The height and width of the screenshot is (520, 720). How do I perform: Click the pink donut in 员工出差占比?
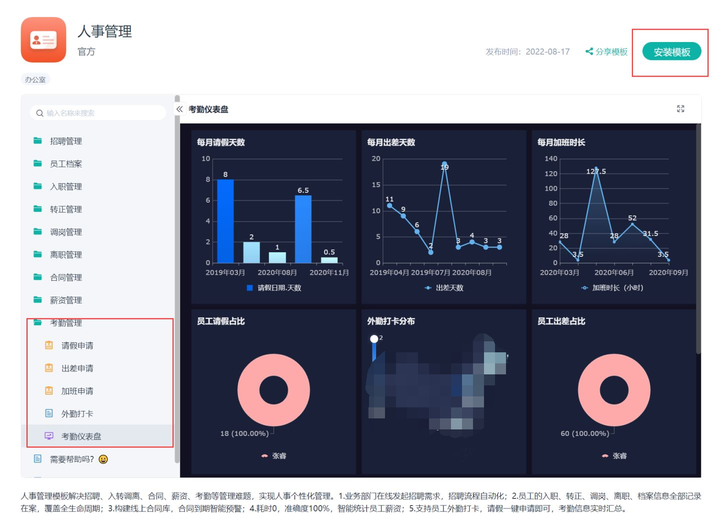(587, 390)
